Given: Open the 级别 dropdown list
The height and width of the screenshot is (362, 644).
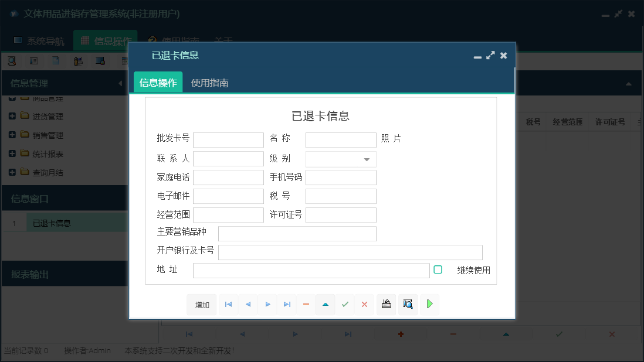Looking at the screenshot, I should [367, 158].
